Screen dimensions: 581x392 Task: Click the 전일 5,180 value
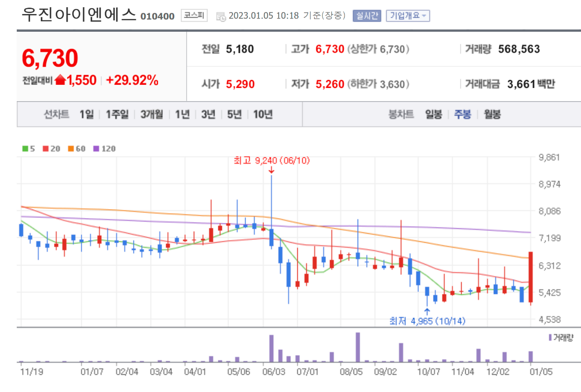point(240,49)
